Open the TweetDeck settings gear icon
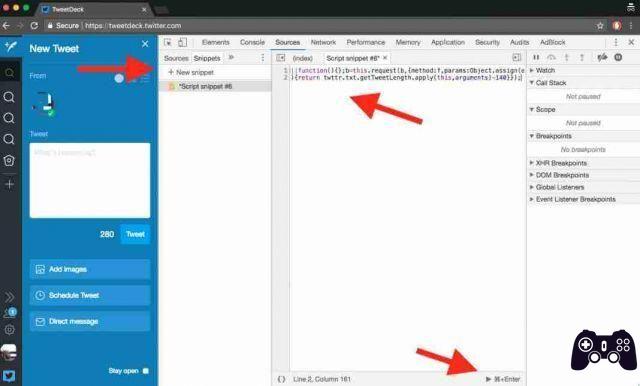The width and height of the screenshot is (640, 386). 10,329
